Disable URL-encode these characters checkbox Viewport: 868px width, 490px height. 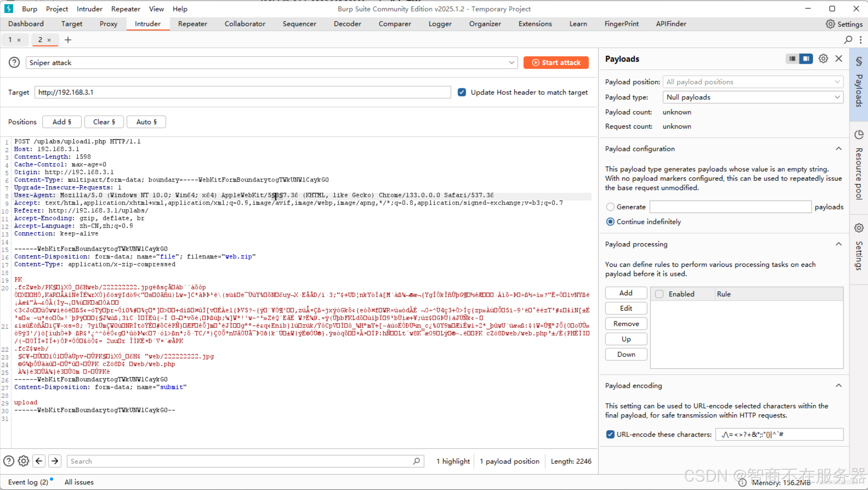point(610,434)
